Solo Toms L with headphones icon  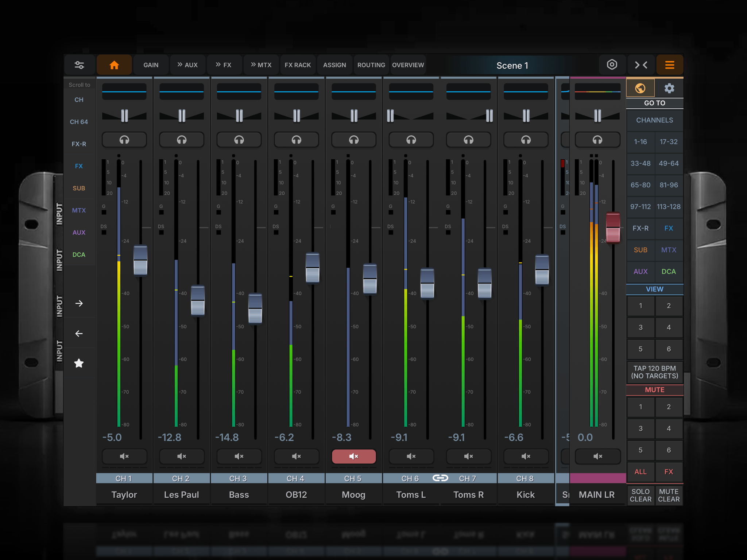pyautogui.click(x=411, y=140)
